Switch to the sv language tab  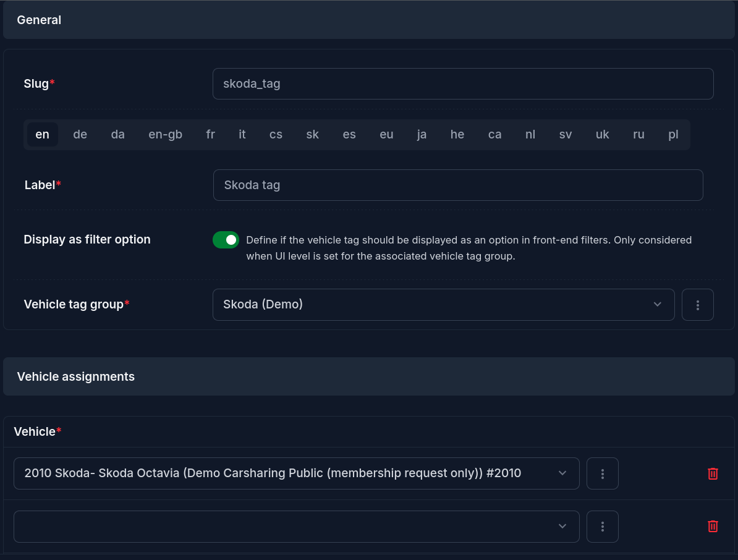pyautogui.click(x=566, y=135)
